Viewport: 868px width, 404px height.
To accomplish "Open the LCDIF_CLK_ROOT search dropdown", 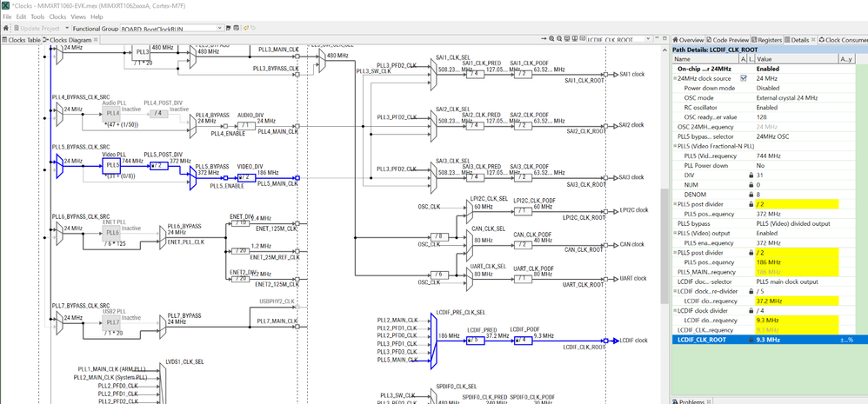I will pos(648,39).
